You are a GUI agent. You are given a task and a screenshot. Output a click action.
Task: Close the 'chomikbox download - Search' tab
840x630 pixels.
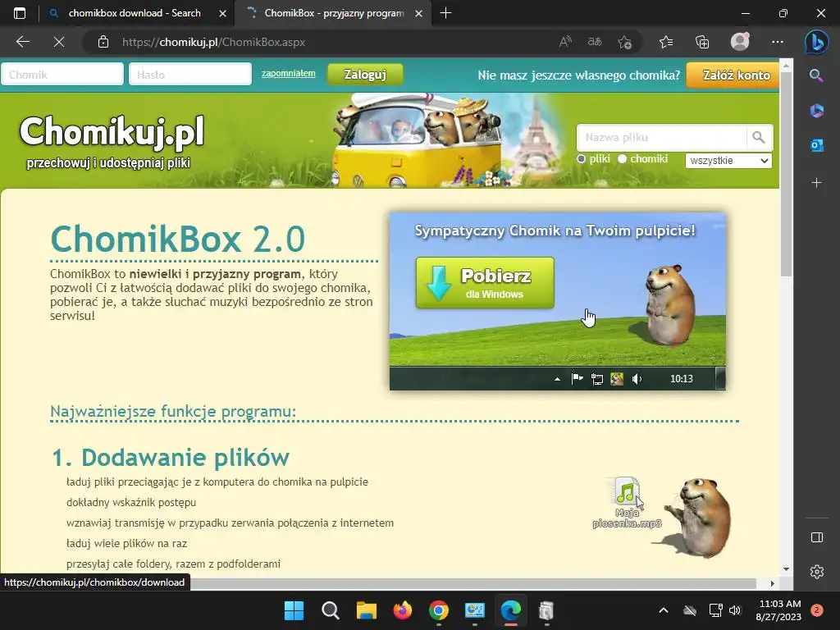click(x=222, y=13)
